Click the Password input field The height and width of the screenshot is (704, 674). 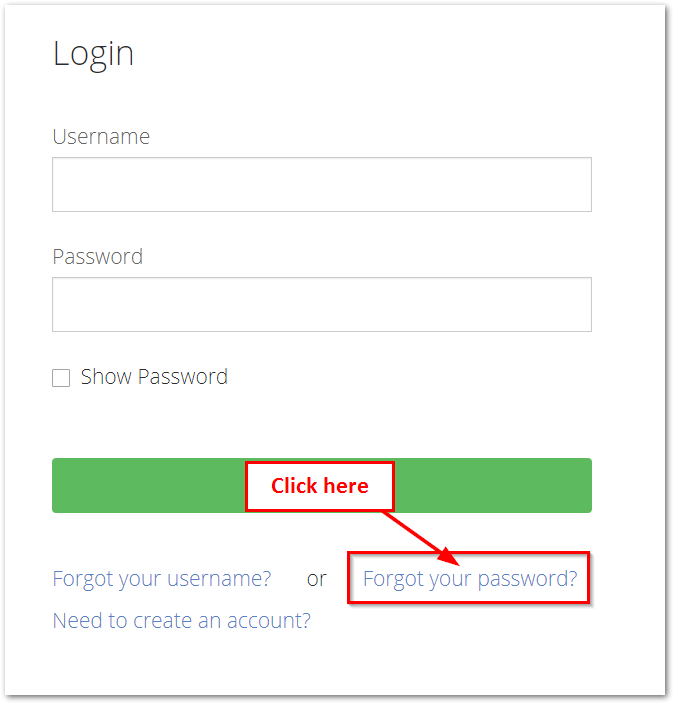[321, 304]
